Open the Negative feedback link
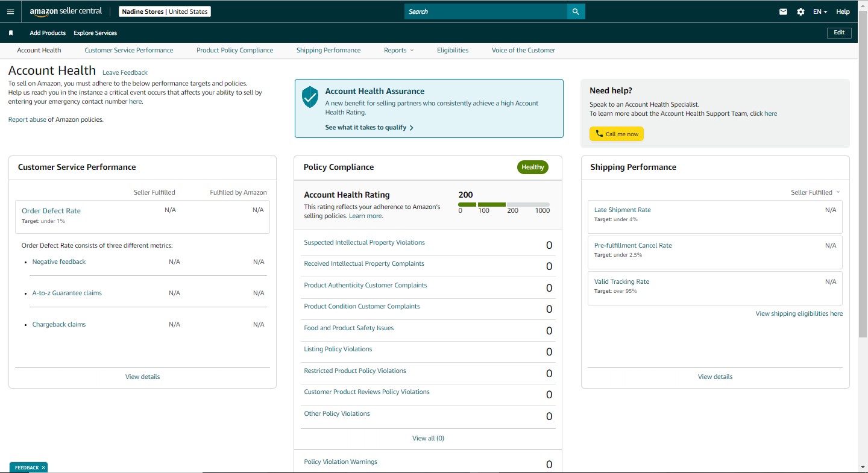The height and width of the screenshot is (473, 868). (59, 262)
